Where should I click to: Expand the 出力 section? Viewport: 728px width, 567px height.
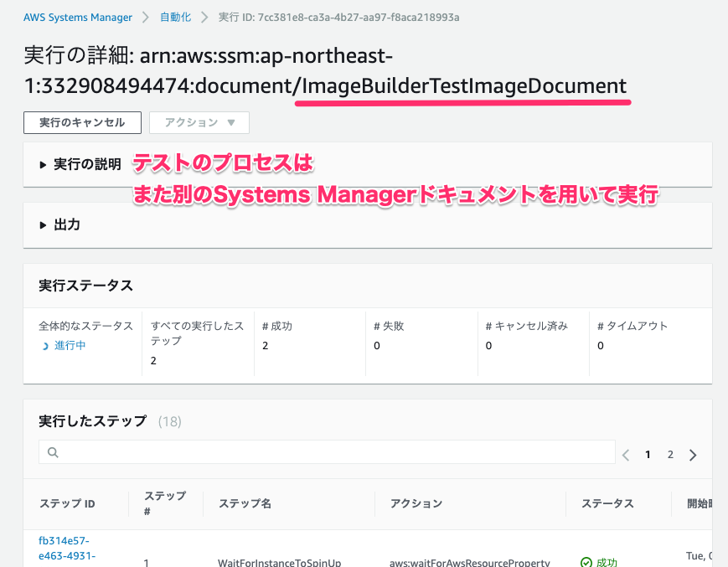tap(60, 225)
